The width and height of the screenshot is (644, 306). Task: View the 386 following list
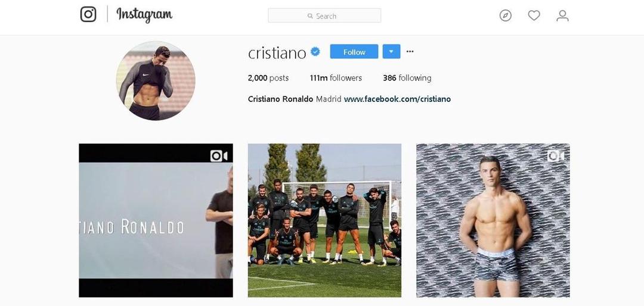[407, 78]
